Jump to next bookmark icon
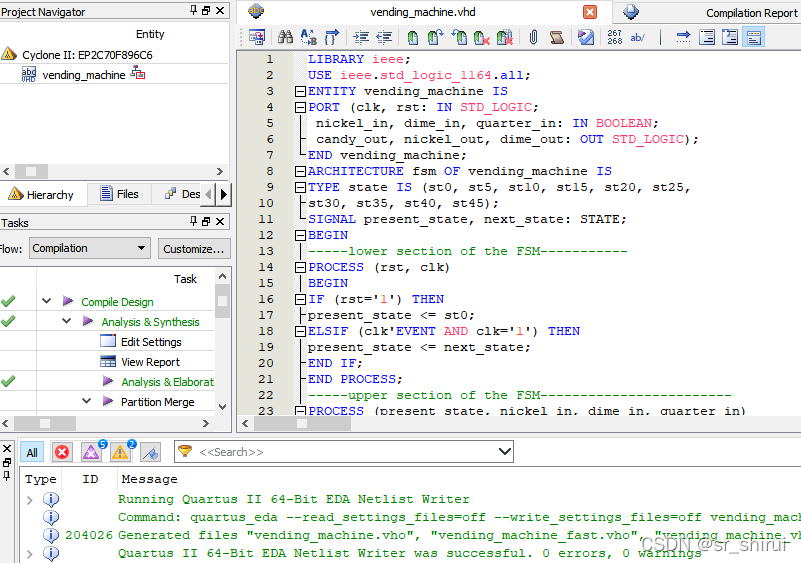 [435, 37]
